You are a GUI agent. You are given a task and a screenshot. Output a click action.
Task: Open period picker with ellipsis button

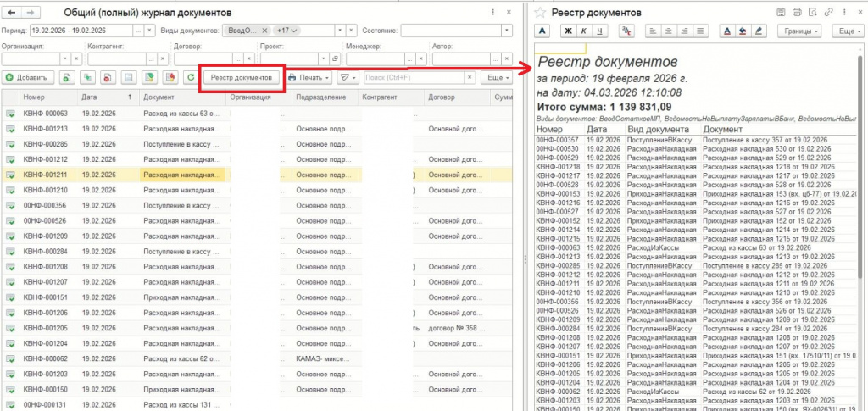click(x=138, y=31)
